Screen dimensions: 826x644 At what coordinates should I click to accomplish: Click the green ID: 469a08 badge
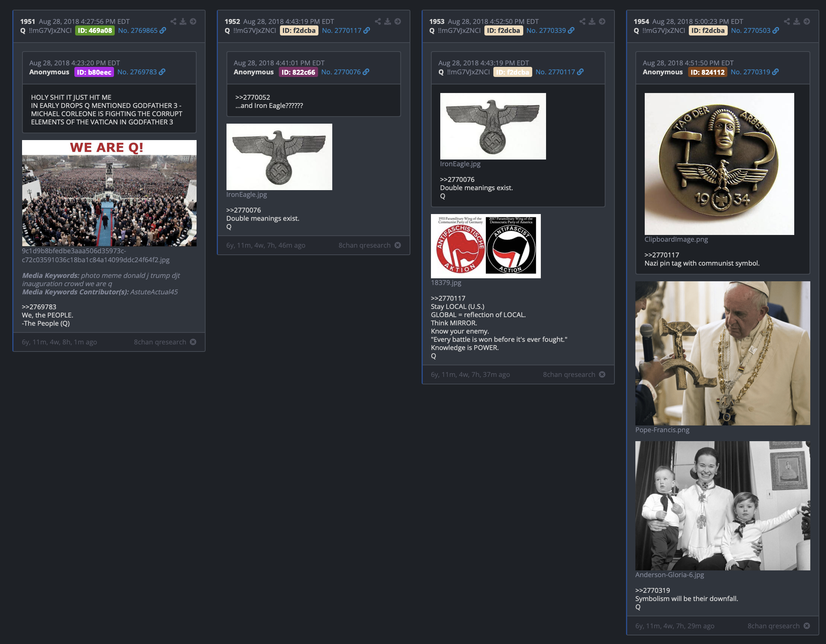(x=95, y=31)
